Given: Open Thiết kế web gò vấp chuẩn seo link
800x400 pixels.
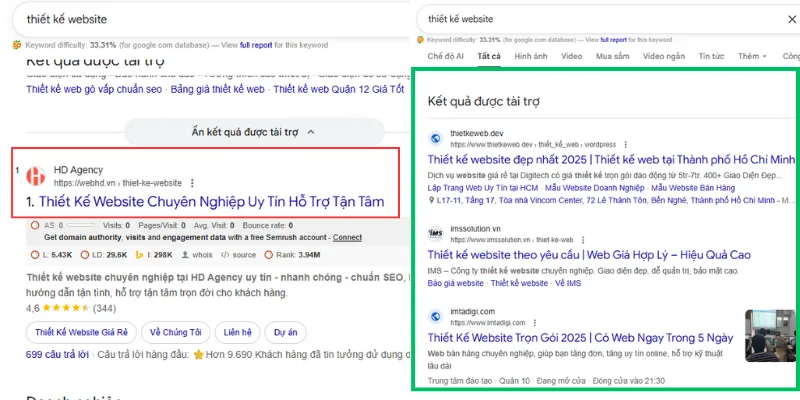Looking at the screenshot, I should (94, 89).
